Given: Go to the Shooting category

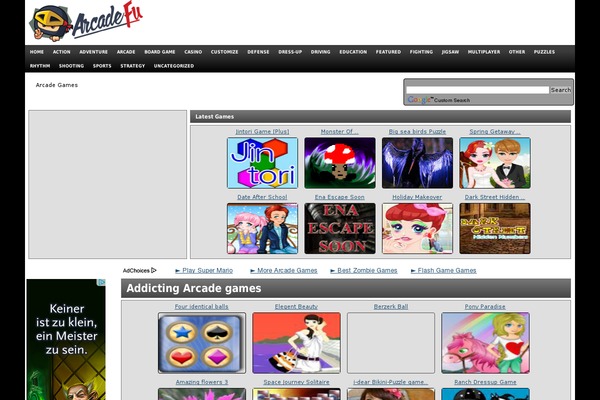Looking at the screenshot, I should point(72,66).
